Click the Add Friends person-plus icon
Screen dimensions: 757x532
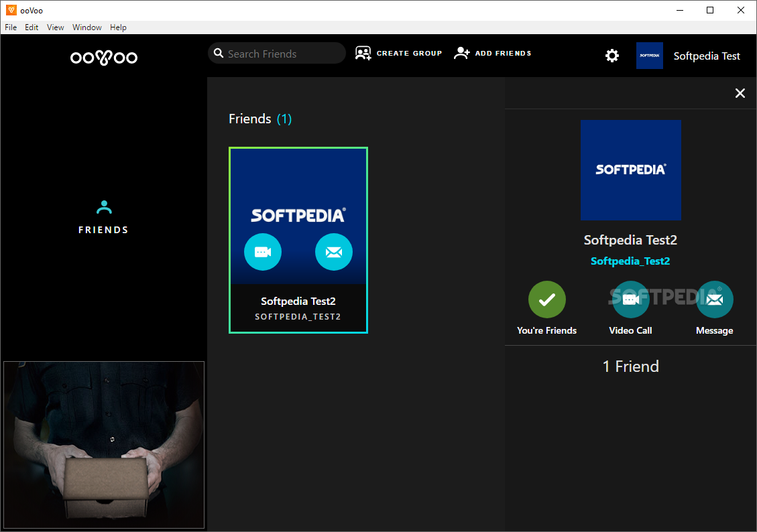(461, 53)
